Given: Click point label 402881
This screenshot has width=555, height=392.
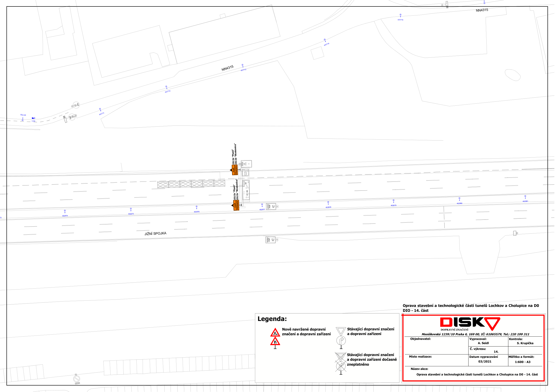Looking at the screenshot, I should [525, 201].
